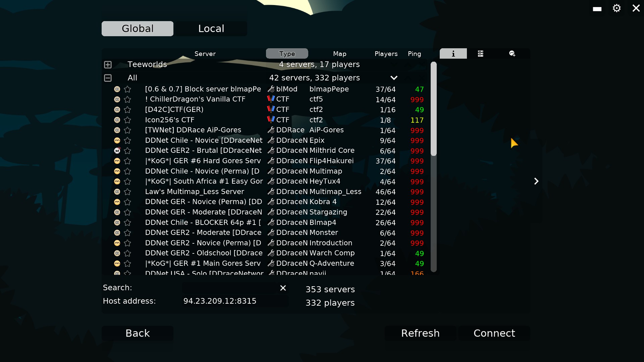Sort by Server column header
The height and width of the screenshot is (362, 644).
point(205,54)
